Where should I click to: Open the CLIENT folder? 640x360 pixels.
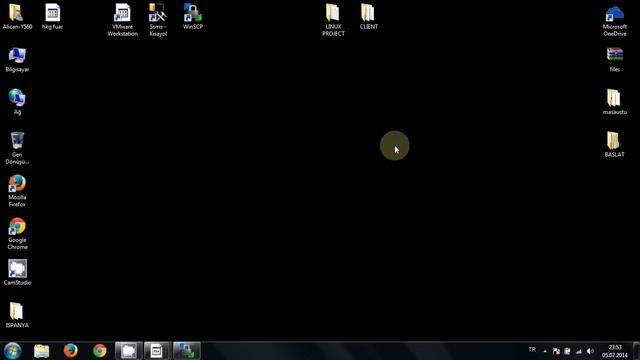pos(368,16)
